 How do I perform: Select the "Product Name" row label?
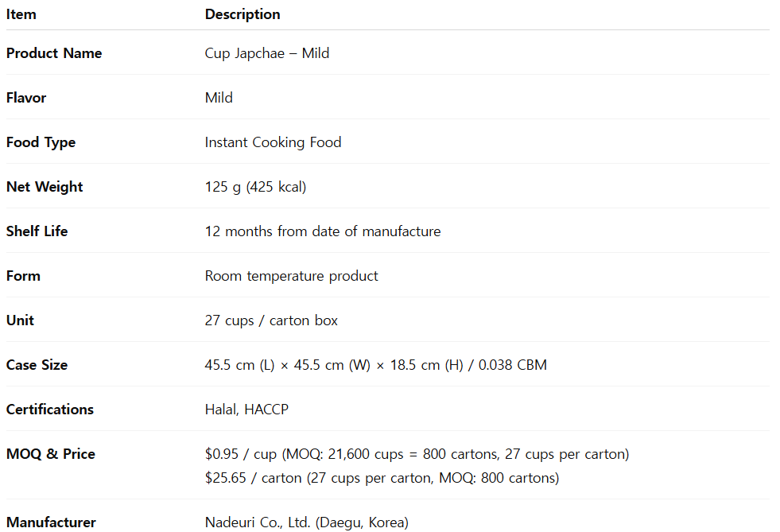(x=54, y=53)
